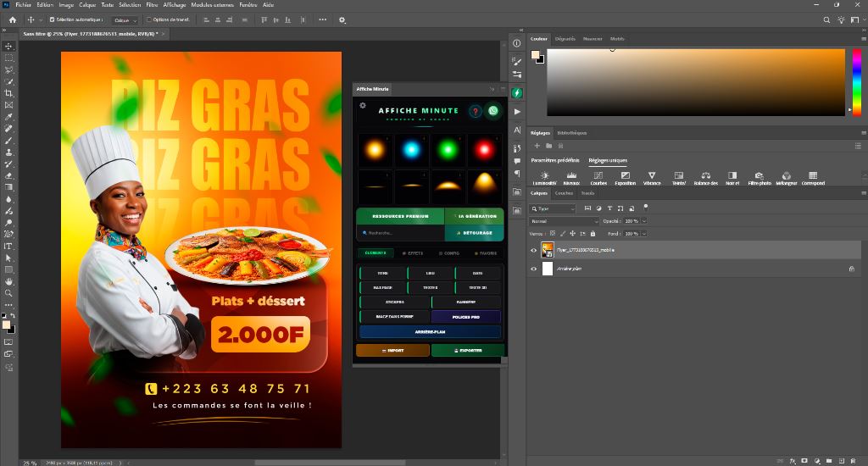Open the search magnifier at top right
Screen dimensions: 868x466
[826, 20]
